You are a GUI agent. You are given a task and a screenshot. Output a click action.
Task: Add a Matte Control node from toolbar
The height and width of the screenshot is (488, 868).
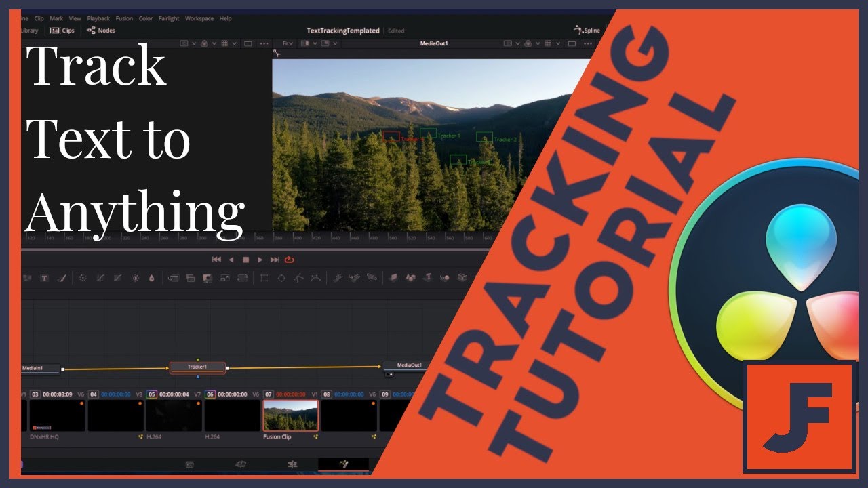[208, 278]
